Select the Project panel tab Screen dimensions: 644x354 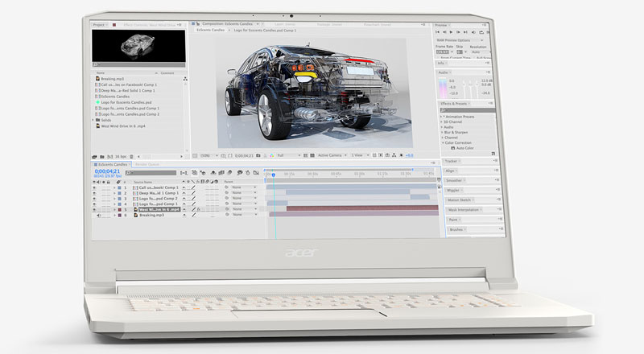pos(100,25)
